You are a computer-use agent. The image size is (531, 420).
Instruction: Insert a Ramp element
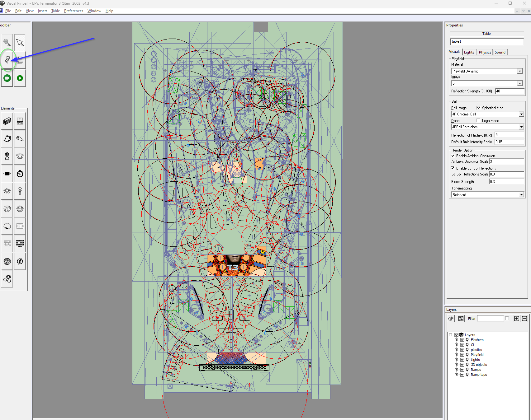tap(7, 139)
